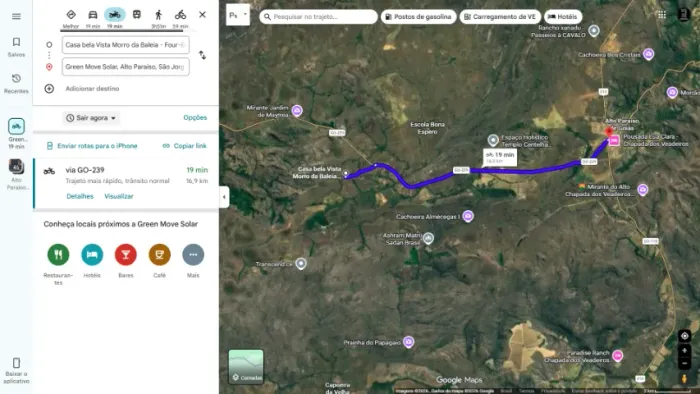Click Transcend.ce map marker

pyautogui.click(x=301, y=263)
